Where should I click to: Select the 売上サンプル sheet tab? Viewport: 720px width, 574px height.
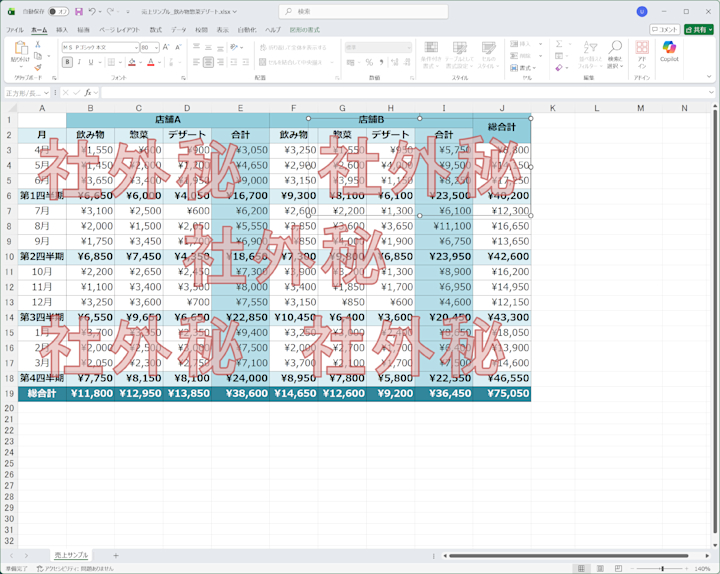click(71, 555)
